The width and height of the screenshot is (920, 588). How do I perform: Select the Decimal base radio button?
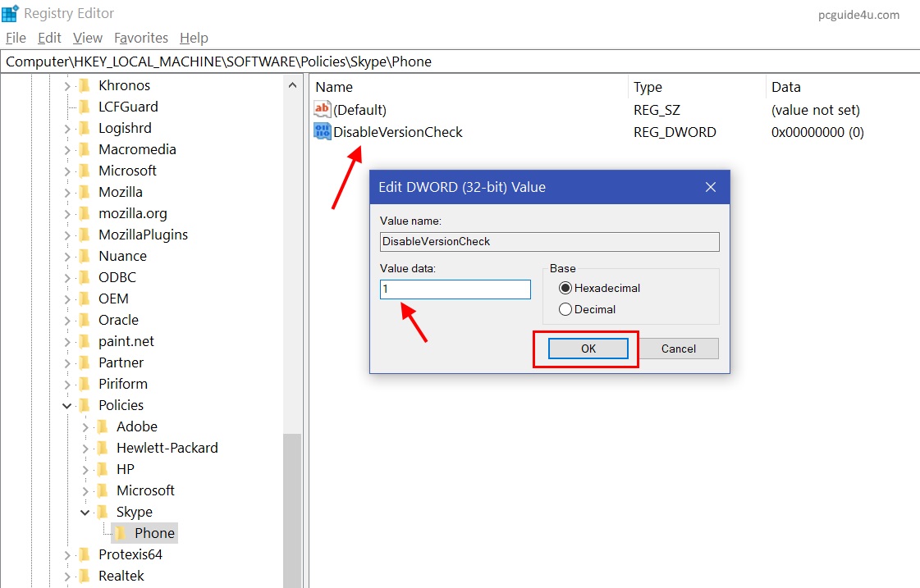tap(565, 309)
